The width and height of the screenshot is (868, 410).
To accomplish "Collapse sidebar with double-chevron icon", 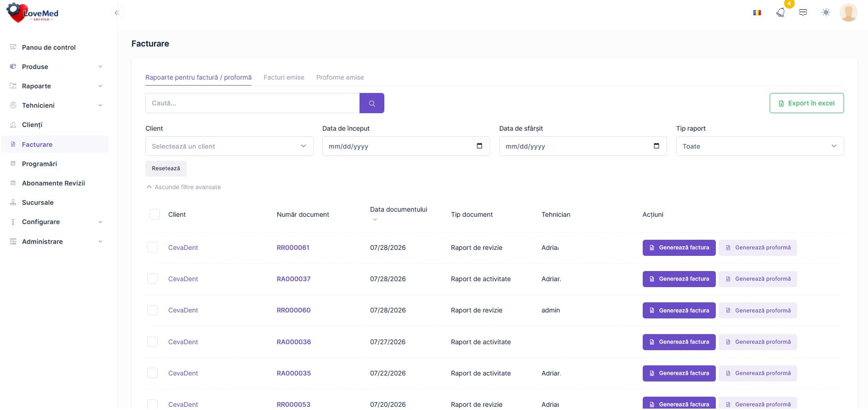I will 117,13.
